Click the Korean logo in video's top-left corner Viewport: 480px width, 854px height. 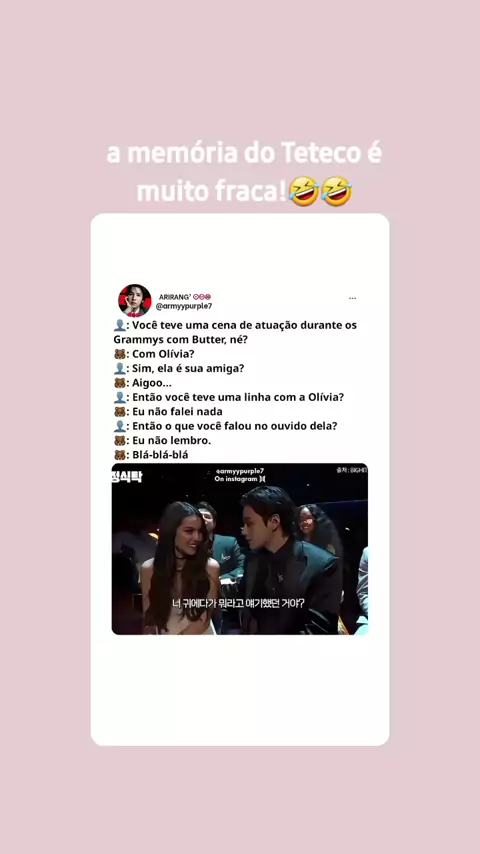coord(127,477)
